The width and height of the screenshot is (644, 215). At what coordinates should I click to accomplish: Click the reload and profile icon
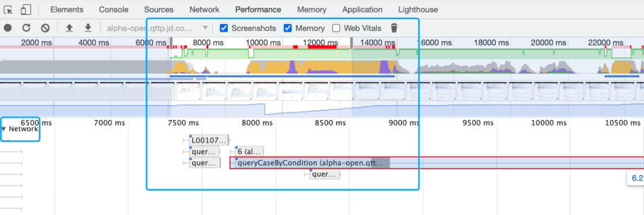(x=26, y=28)
